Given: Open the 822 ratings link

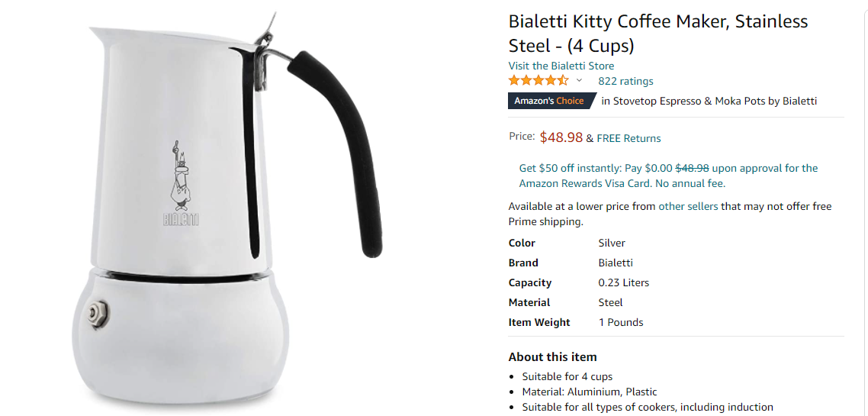Looking at the screenshot, I should tap(625, 81).
